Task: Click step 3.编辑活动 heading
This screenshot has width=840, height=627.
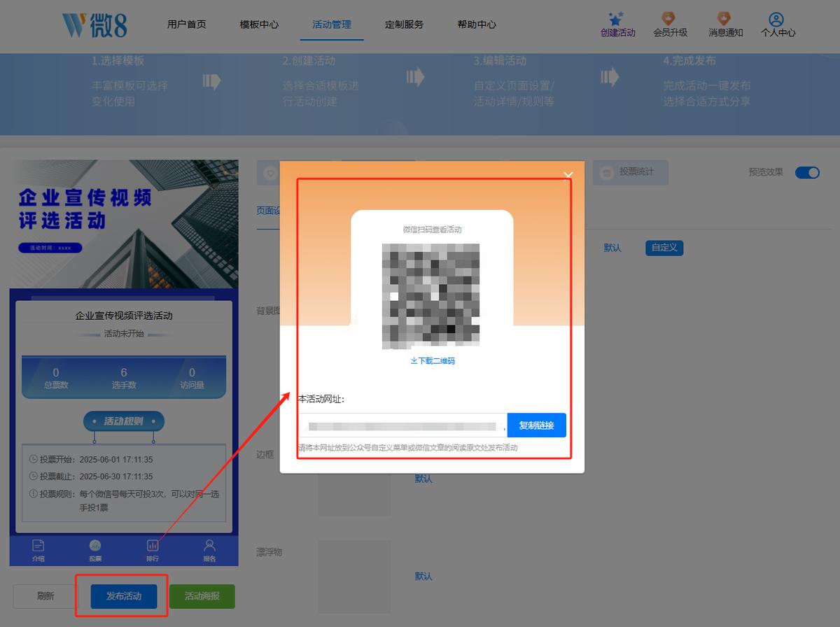Action: point(500,61)
